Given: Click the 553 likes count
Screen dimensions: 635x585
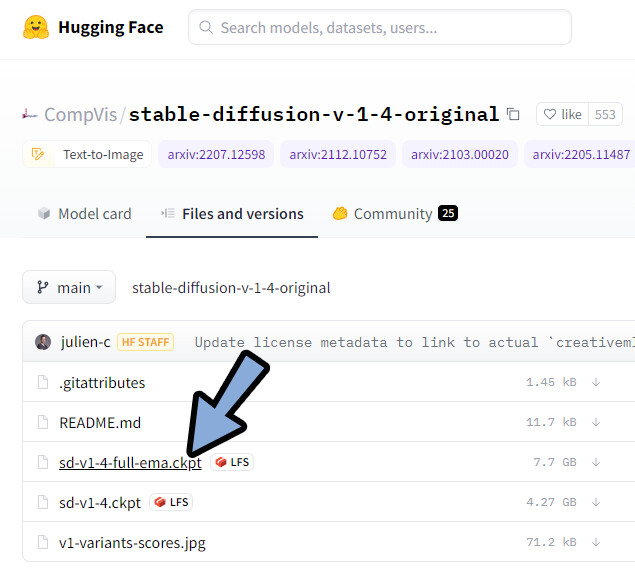Looking at the screenshot, I should pos(605,115).
